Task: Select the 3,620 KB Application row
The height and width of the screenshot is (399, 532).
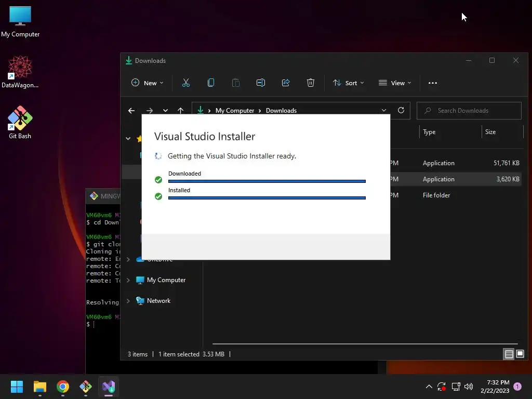Action: point(456,179)
